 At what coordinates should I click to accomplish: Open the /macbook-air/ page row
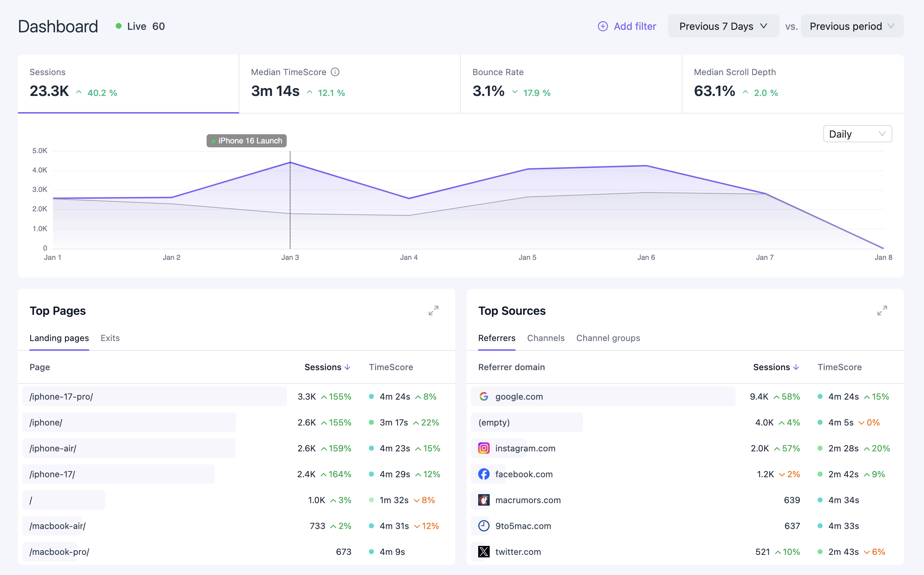pos(237,526)
